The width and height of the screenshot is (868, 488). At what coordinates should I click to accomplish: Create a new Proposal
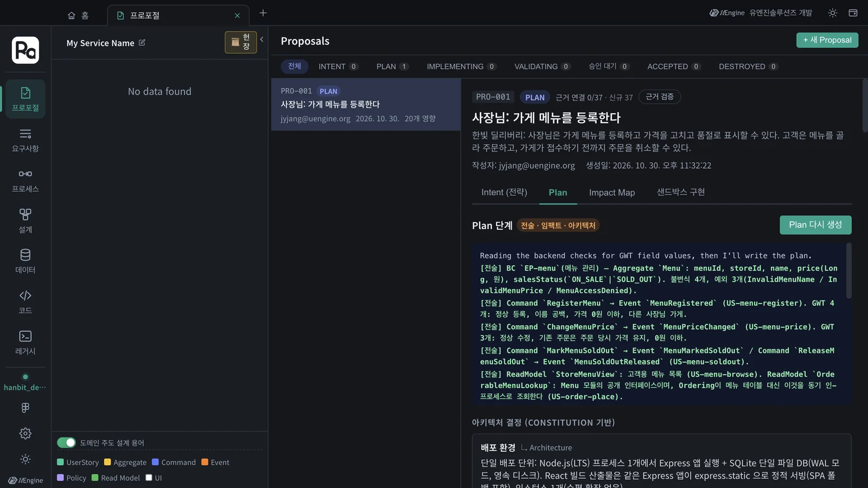point(827,40)
